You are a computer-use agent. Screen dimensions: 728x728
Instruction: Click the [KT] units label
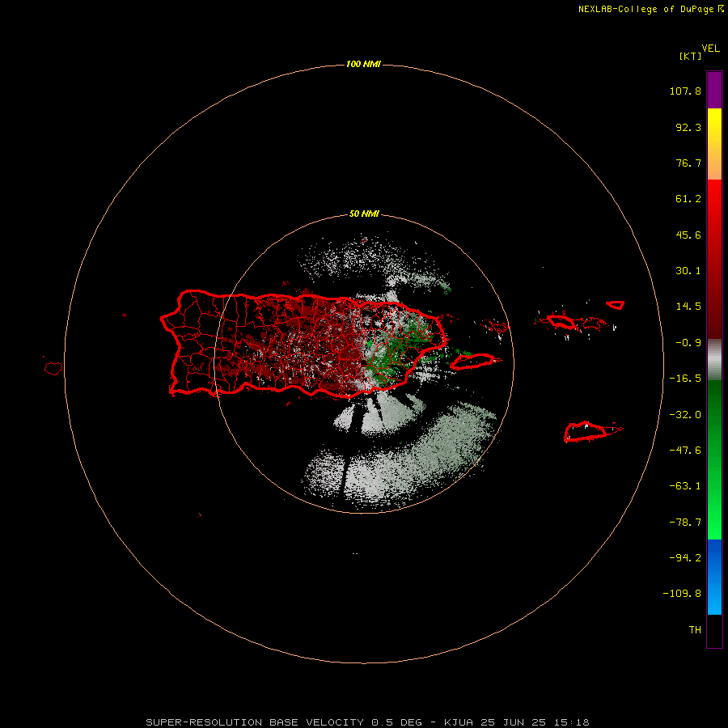691,56
